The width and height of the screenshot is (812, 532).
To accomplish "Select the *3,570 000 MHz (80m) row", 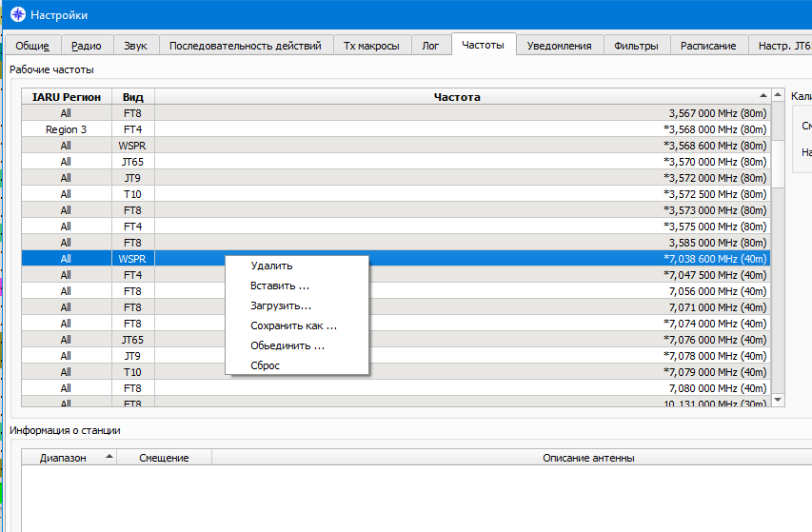I will [396, 162].
